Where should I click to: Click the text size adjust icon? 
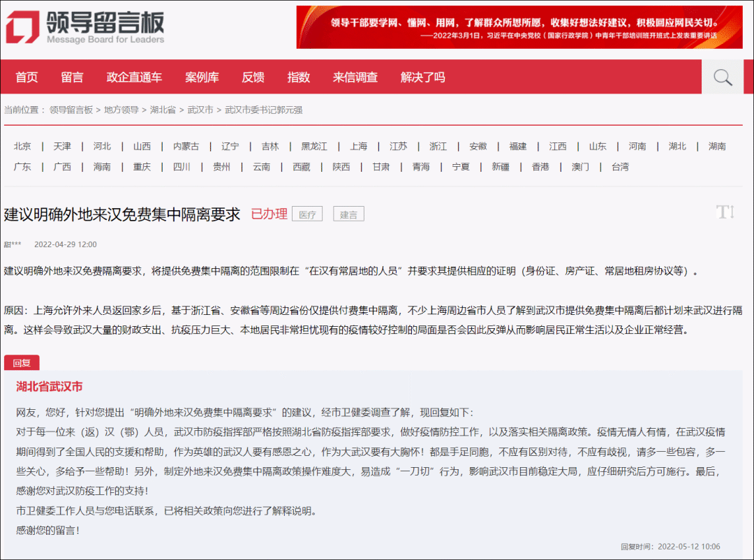click(x=725, y=212)
